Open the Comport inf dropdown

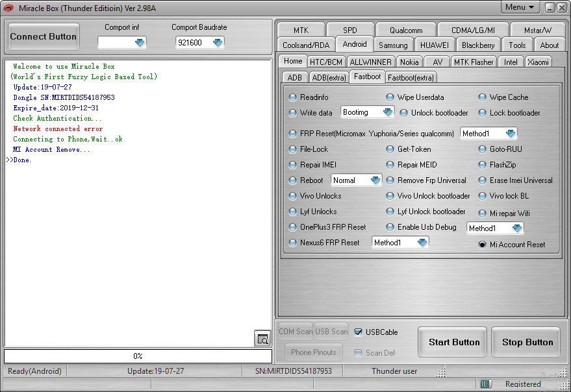click(140, 43)
